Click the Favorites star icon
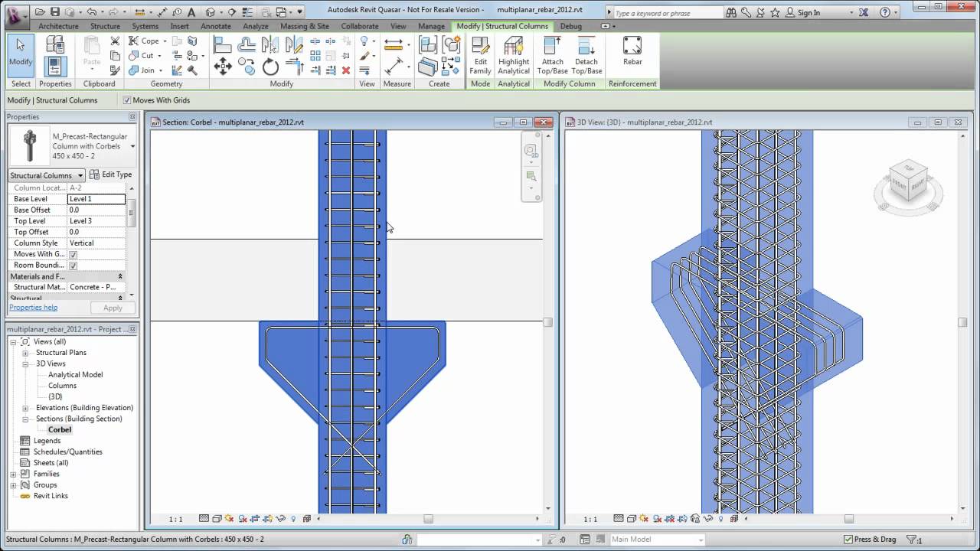Viewport: 980px width, 551px height. click(x=775, y=12)
